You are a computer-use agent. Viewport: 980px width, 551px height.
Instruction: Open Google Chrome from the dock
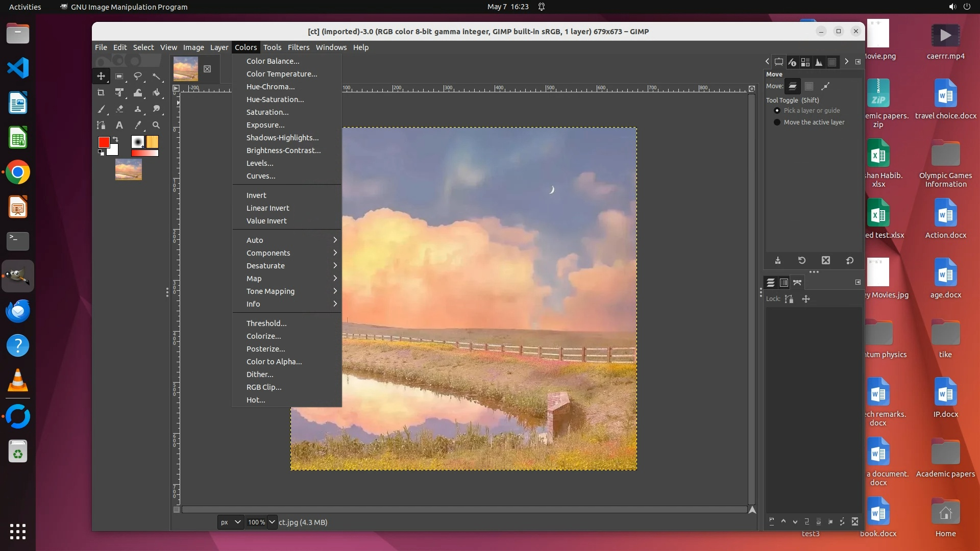(18, 173)
